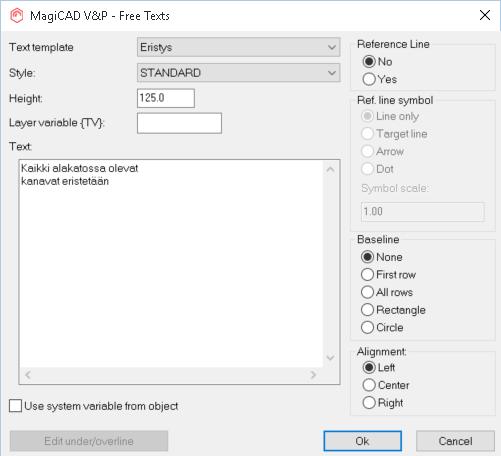This screenshot has height=456, width=501.
Task: Choose First row baseline option
Action: [388, 275]
